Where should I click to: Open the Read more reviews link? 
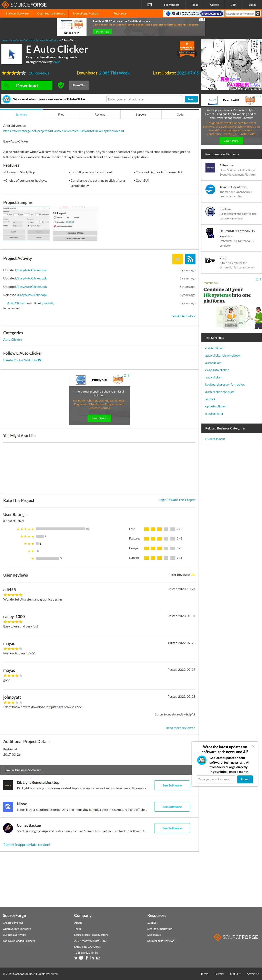coord(181,728)
